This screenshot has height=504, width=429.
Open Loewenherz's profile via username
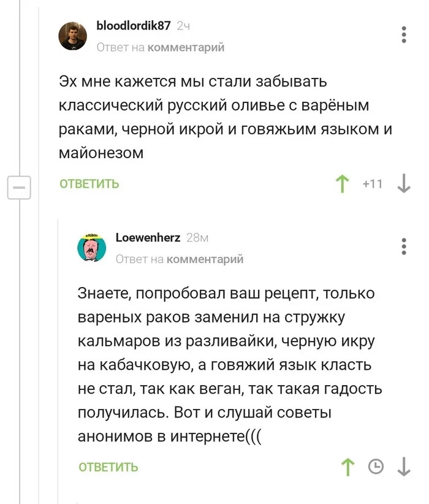[x=148, y=238]
